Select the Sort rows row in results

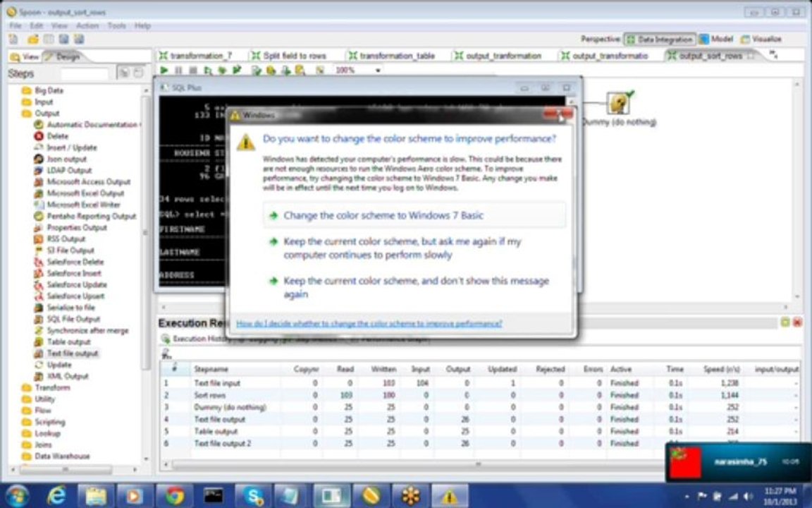tap(479, 395)
